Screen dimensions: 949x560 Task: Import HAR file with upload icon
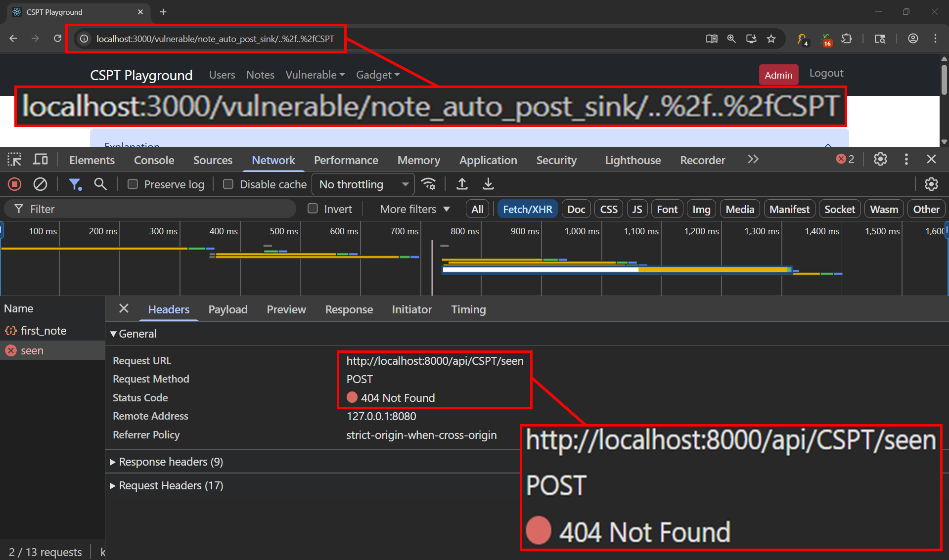(462, 184)
